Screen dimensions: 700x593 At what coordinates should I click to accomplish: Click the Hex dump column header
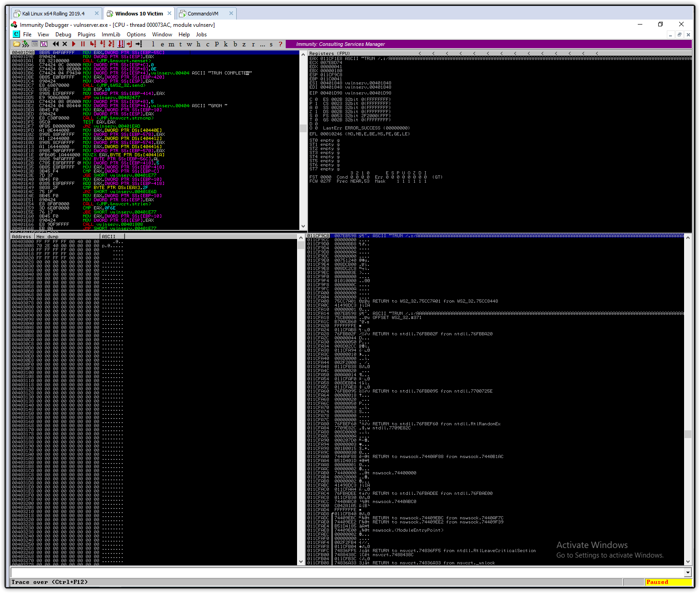coord(67,236)
